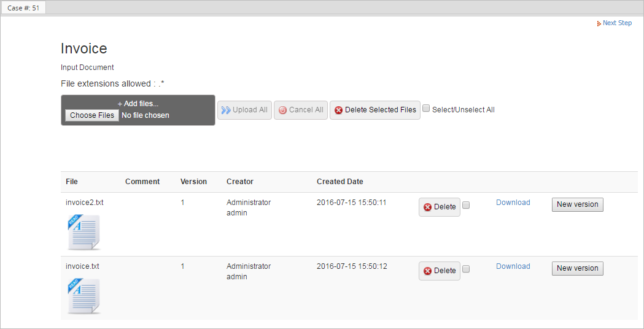Check the selection box for invoice.txt

tap(466, 269)
